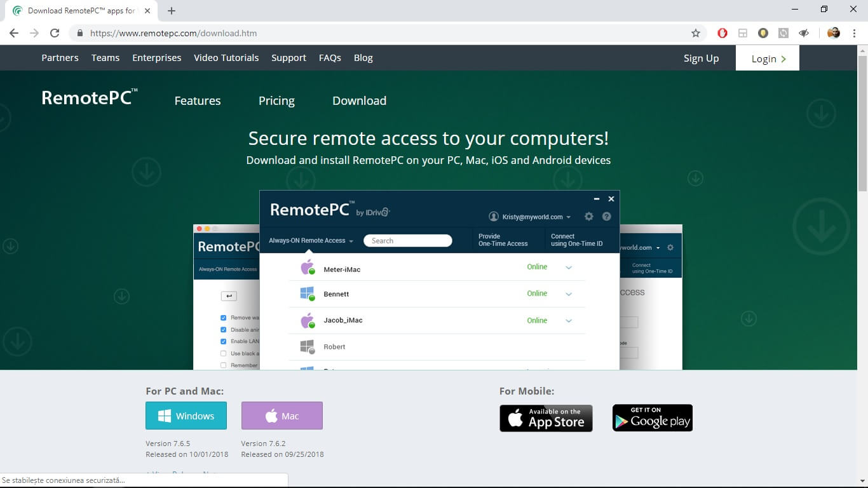Screen dimensions: 868x488
Task: Open Pricing navigation item
Action: pos(276,100)
